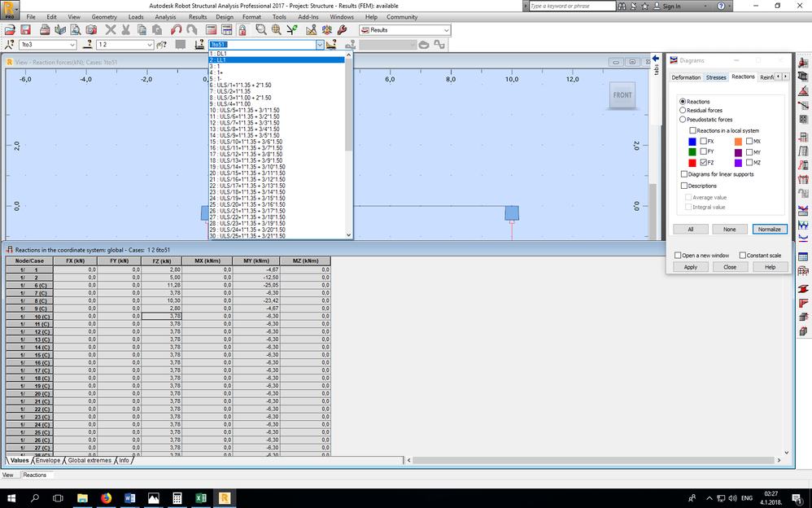Click the None button in Diagrams
Image resolution: width=812 pixels, height=508 pixels.
click(730, 229)
